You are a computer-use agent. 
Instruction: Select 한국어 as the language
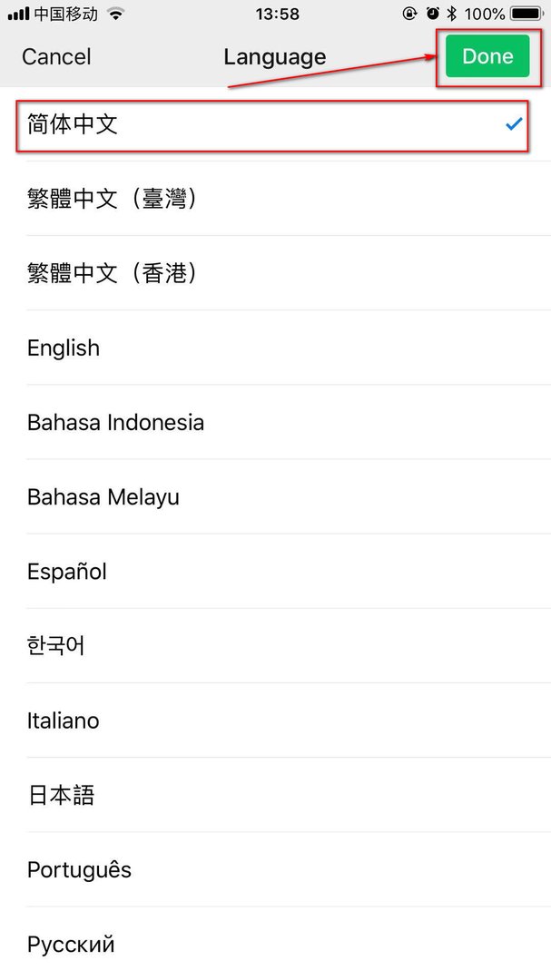click(54, 646)
